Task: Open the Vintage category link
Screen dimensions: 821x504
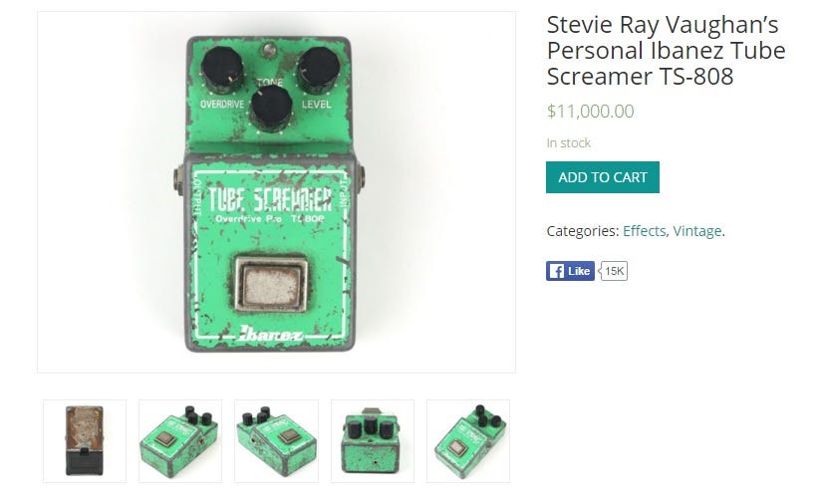Action: tap(696, 231)
